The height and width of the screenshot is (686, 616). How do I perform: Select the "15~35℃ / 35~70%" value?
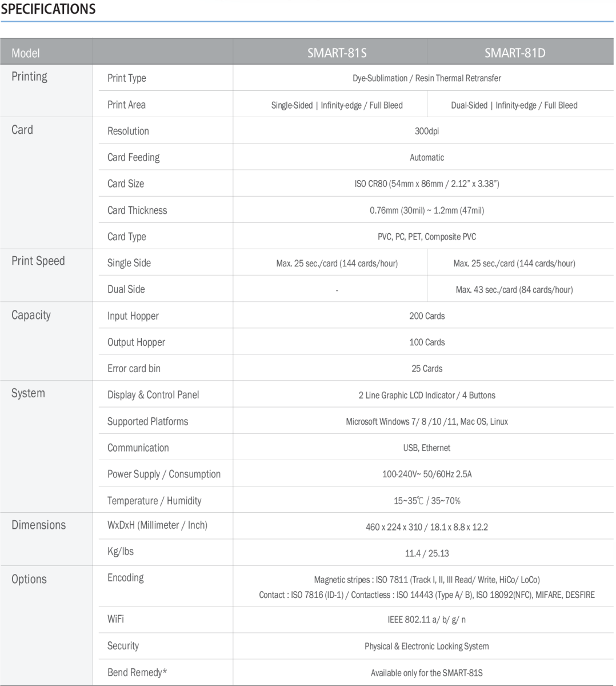pos(427,501)
